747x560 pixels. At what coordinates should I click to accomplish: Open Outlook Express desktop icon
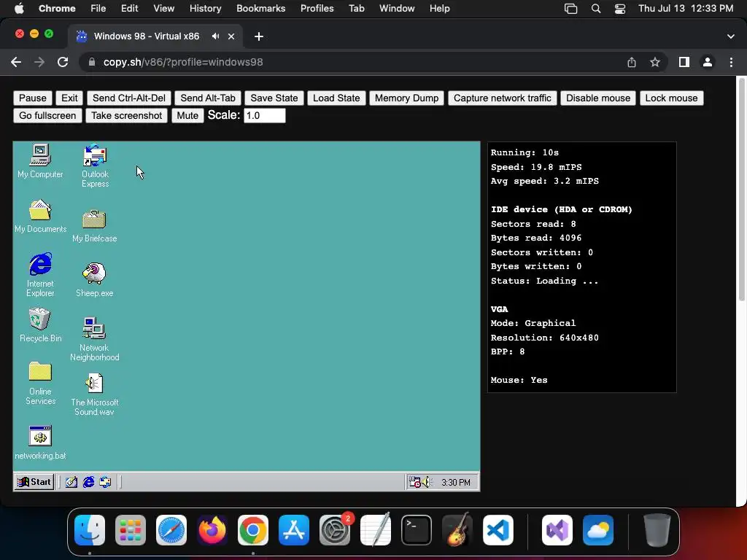[x=95, y=166]
